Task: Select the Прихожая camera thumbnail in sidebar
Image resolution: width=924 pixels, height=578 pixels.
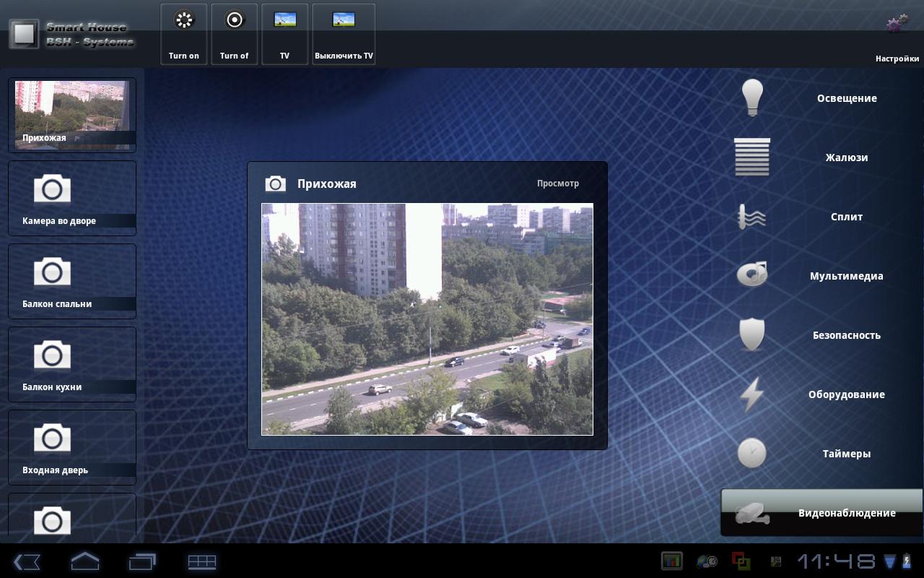Action: click(72, 115)
